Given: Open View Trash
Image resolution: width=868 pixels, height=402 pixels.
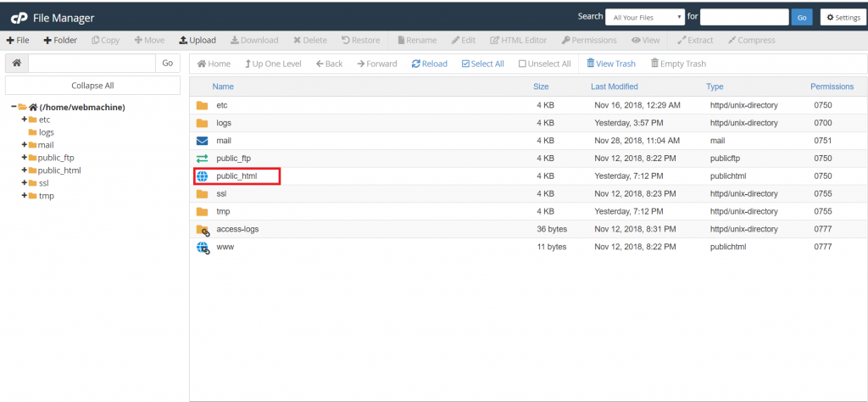Looking at the screenshot, I should tap(611, 64).
